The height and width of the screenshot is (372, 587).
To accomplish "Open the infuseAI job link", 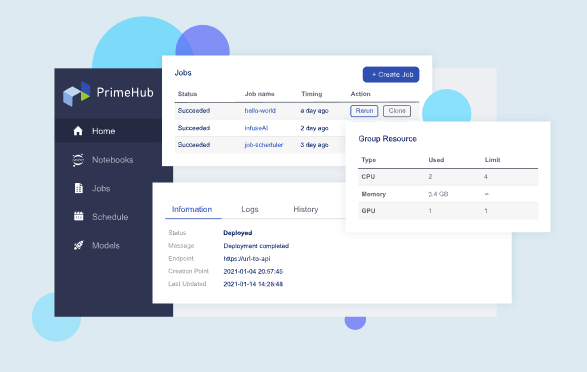I will coord(256,128).
